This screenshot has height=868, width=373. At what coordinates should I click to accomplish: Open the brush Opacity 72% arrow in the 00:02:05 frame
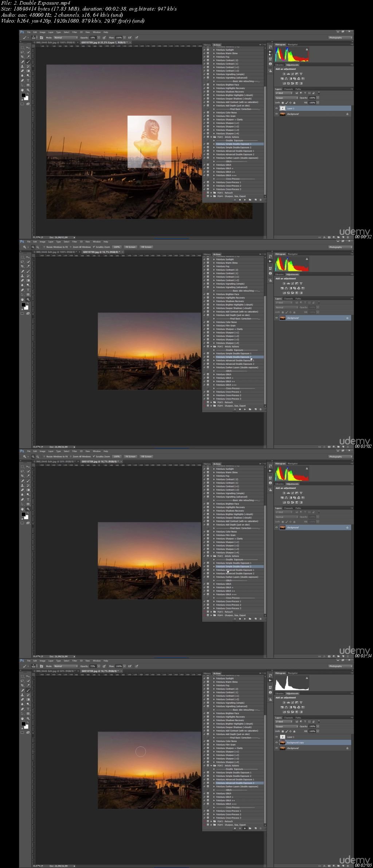[x=99, y=666]
